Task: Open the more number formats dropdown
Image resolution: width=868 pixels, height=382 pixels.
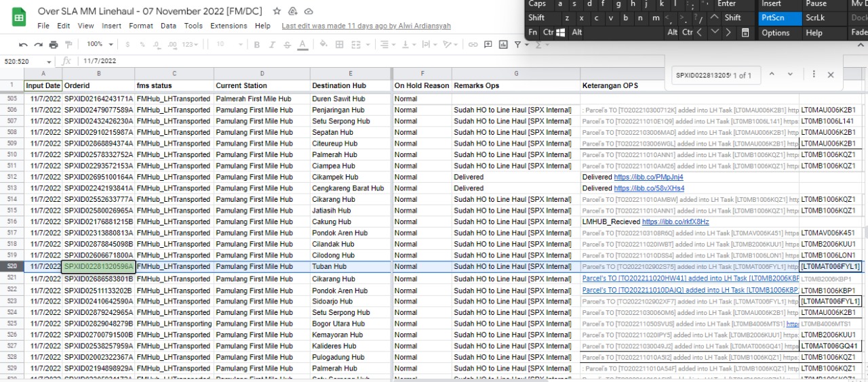Action: pyautogui.click(x=191, y=45)
